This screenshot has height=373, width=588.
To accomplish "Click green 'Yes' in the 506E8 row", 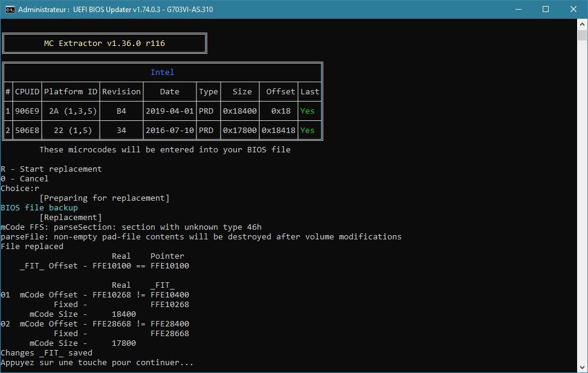I will [x=307, y=130].
